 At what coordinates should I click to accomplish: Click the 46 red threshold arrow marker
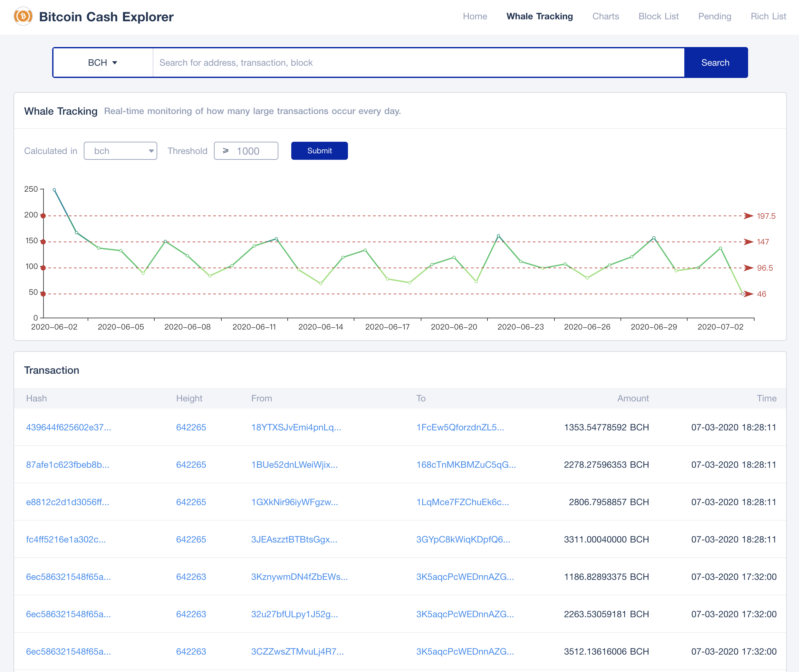(x=748, y=294)
